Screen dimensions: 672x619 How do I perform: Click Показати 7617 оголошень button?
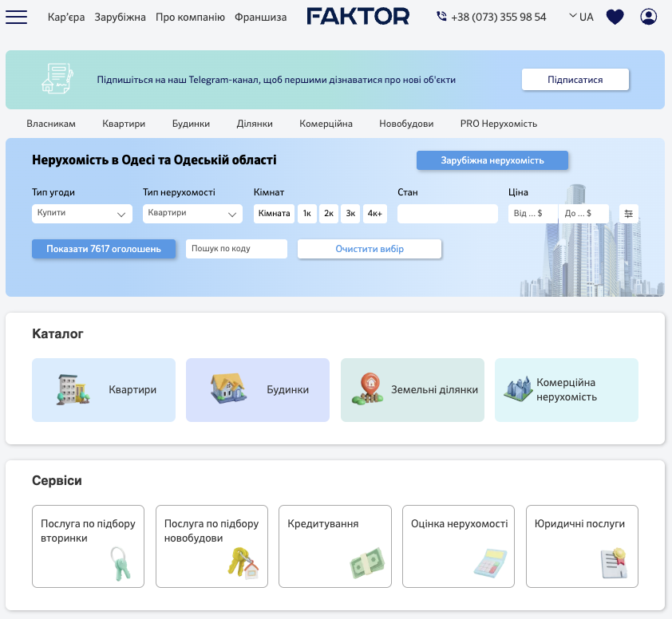tap(104, 249)
